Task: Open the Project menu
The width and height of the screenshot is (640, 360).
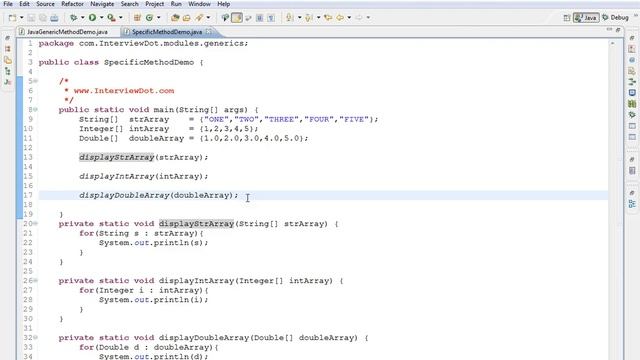Action: pos(155,4)
